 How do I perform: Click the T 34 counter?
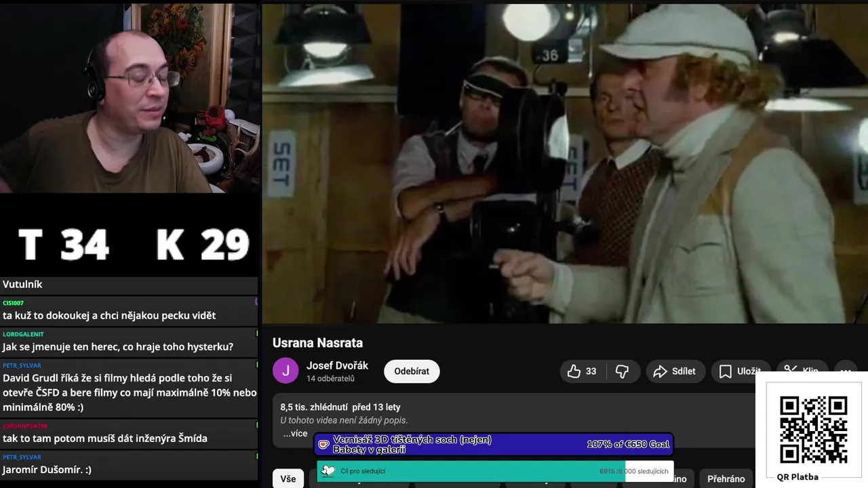[x=63, y=244]
